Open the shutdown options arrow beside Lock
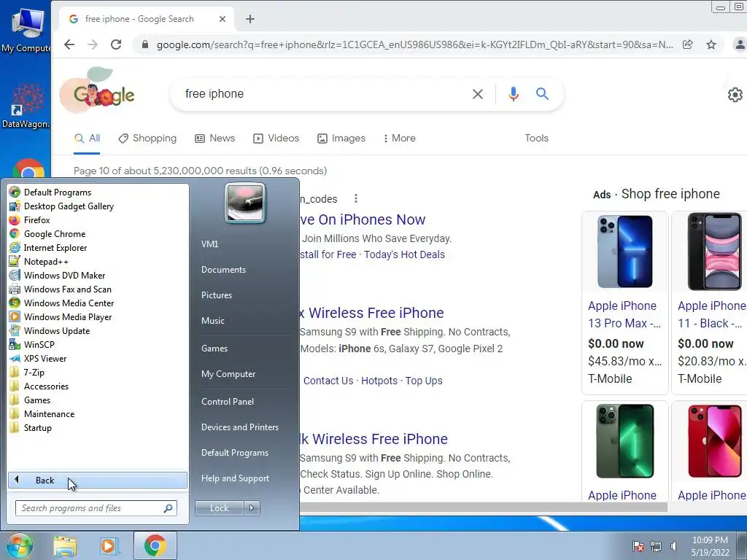The height and width of the screenshot is (560, 747). coord(252,508)
